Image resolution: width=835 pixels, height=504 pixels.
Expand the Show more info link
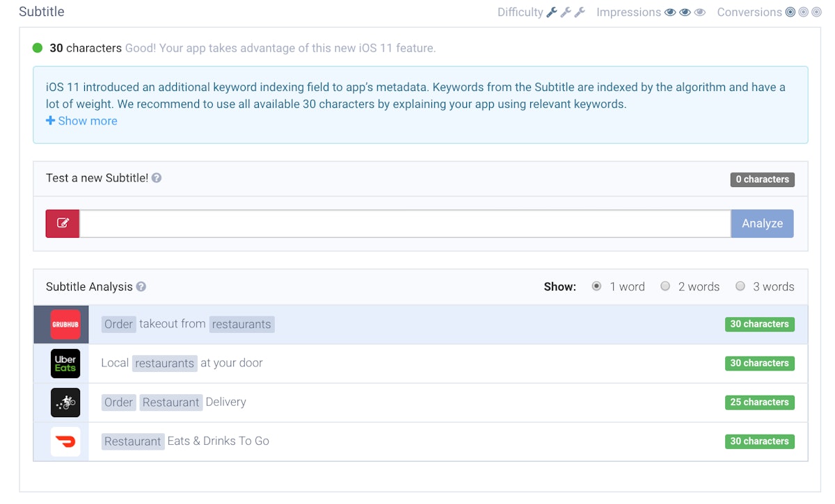81,121
